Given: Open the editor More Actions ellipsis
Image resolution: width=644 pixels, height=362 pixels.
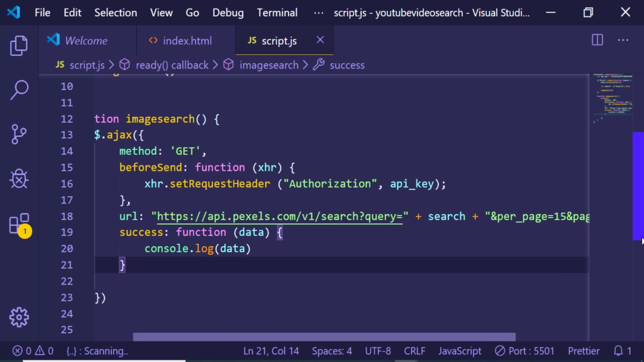Looking at the screenshot, I should [623, 40].
